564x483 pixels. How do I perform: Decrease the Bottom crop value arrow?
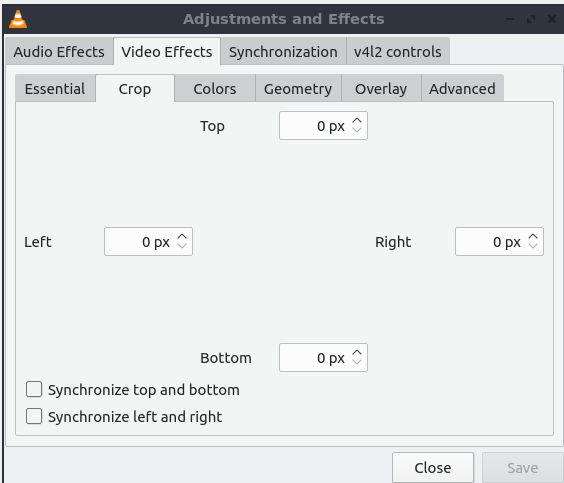pyautogui.click(x=357, y=362)
